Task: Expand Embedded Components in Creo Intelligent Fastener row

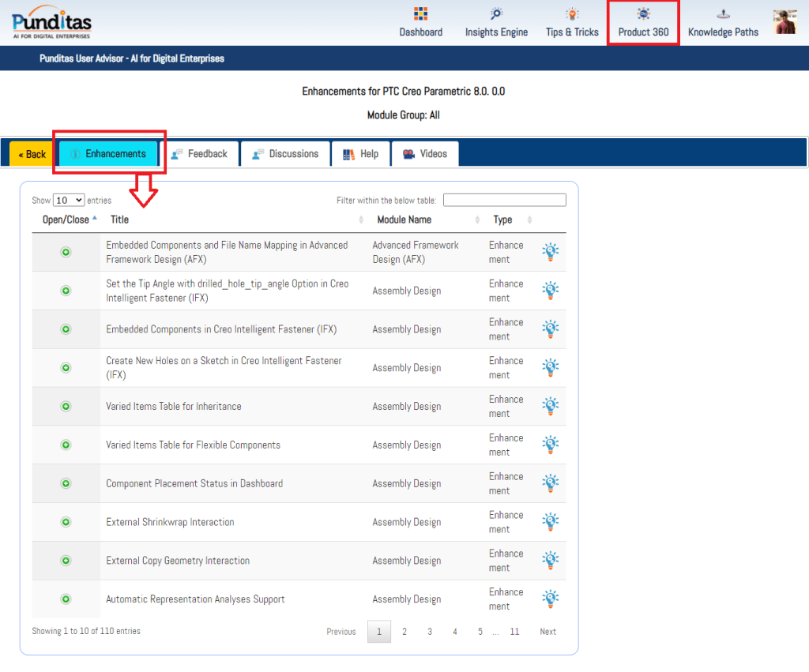Action: 66,329
